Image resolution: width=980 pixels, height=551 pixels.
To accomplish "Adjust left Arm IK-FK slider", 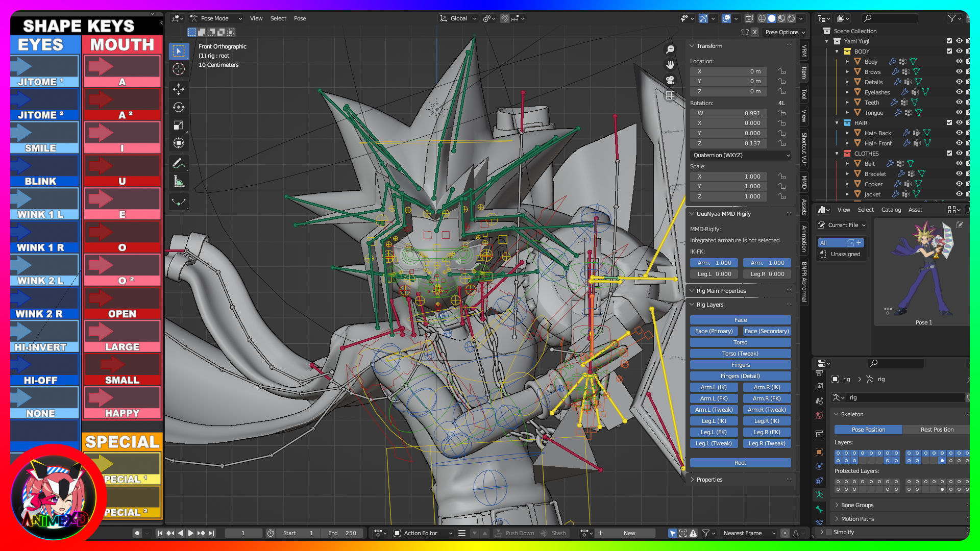I will 714,263.
